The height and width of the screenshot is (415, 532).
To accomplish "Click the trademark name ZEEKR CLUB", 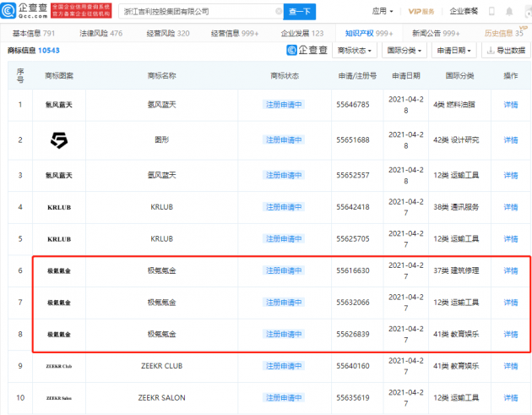I will click(162, 366).
